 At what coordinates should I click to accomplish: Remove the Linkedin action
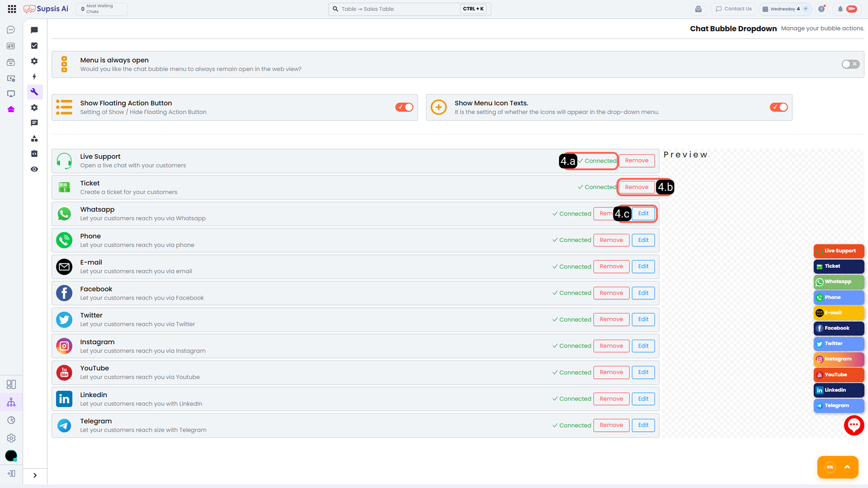tap(611, 399)
